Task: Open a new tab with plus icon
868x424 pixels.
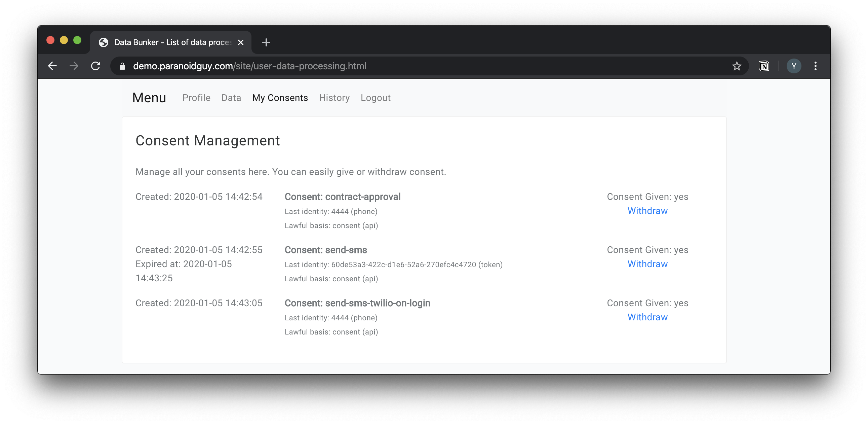Action: coord(266,42)
